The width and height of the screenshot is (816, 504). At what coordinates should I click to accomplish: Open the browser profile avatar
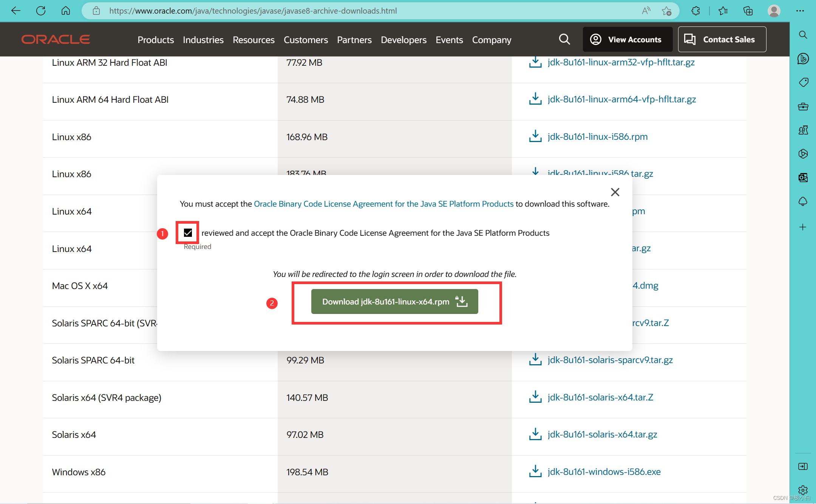[774, 11]
